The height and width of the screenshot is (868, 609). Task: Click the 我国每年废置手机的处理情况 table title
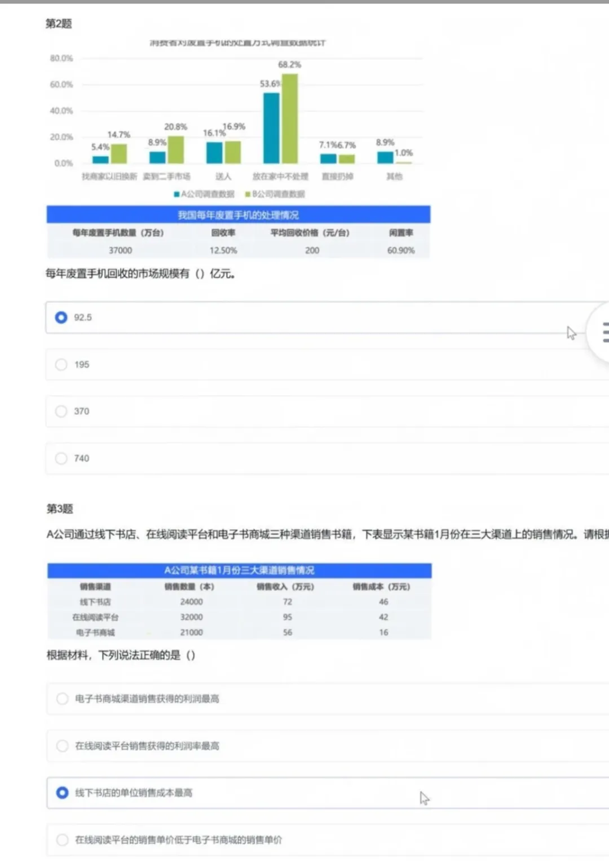(x=238, y=215)
